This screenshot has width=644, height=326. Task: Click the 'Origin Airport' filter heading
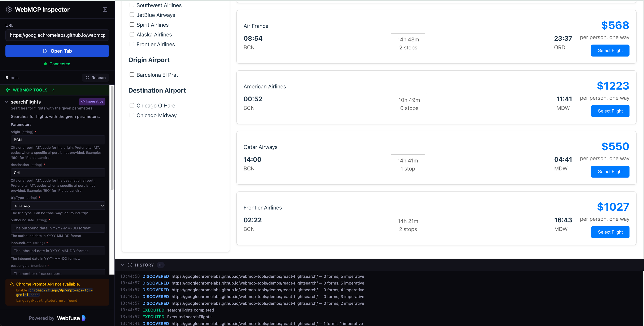149,60
